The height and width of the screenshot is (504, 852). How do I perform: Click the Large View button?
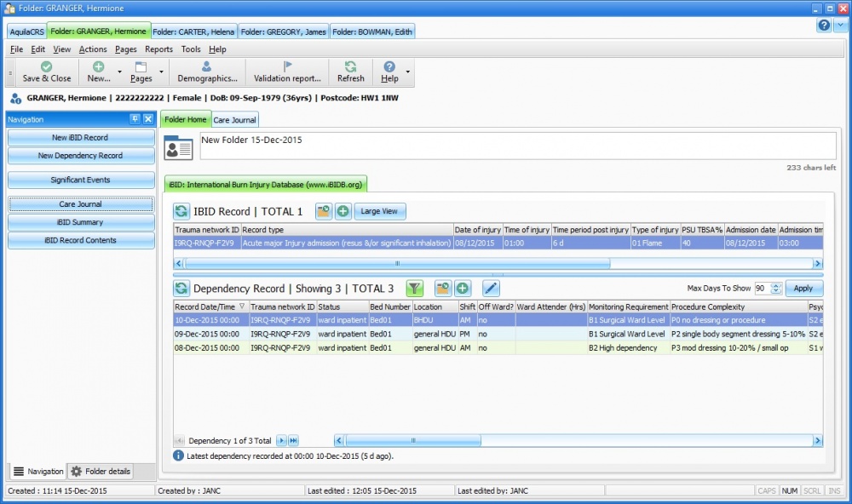click(x=380, y=211)
